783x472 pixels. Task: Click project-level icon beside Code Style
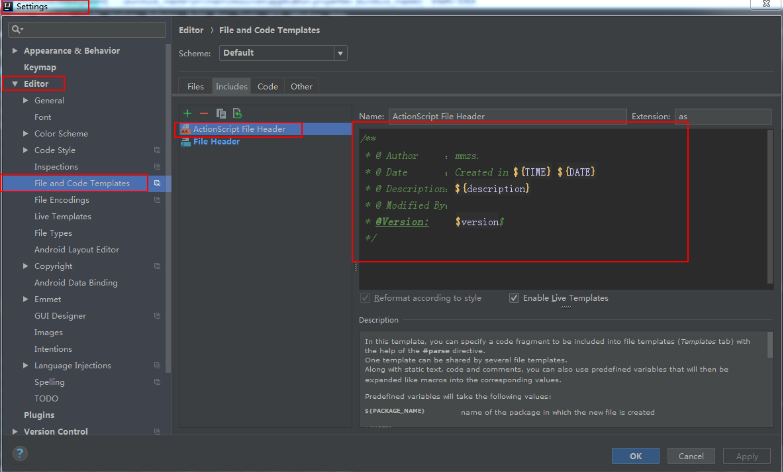157,150
